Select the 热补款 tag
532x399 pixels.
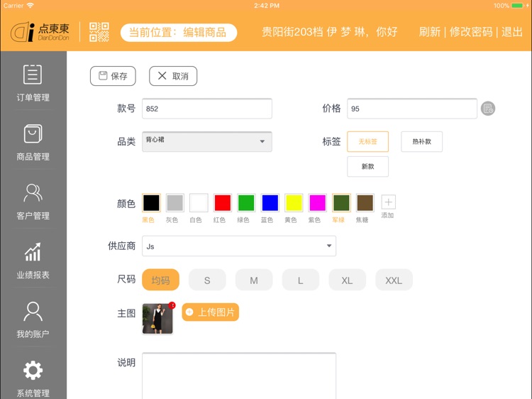tap(422, 141)
